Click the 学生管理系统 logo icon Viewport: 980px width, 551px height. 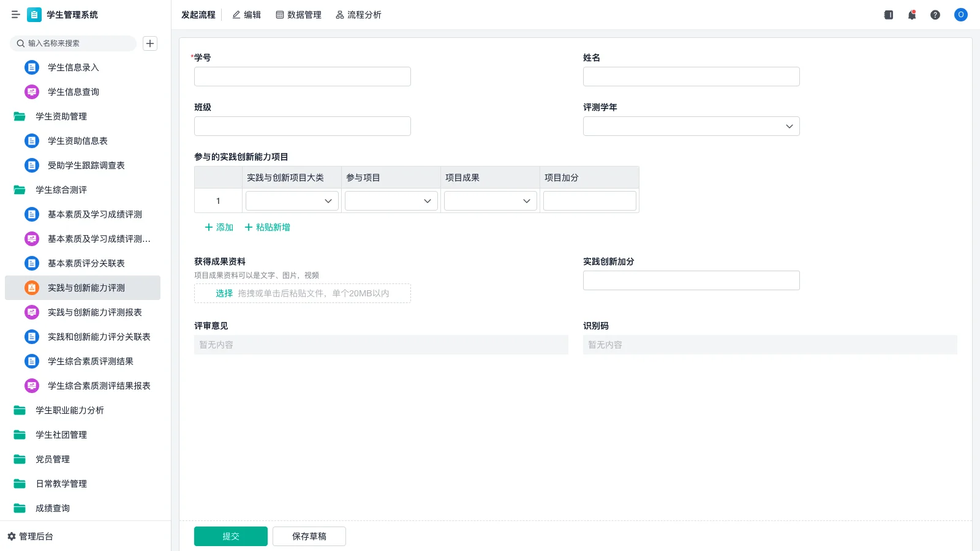click(34, 15)
